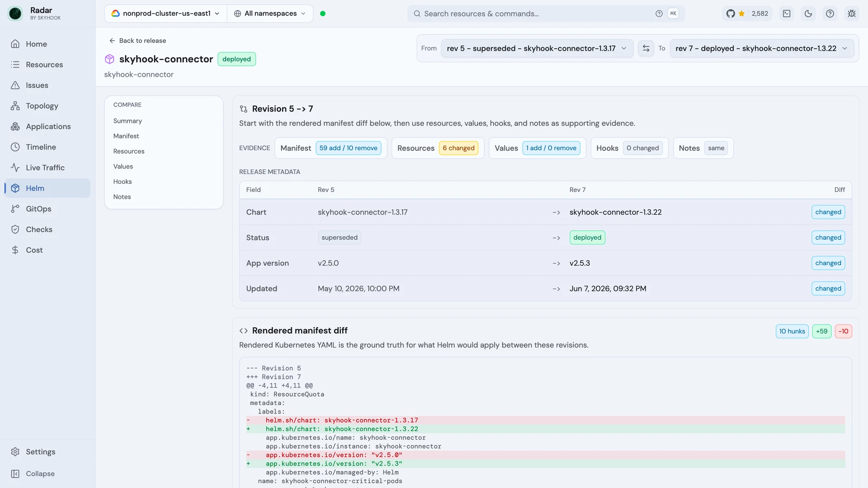The width and height of the screenshot is (868, 488).
Task: Open Home from sidebar
Action: click(47, 44)
